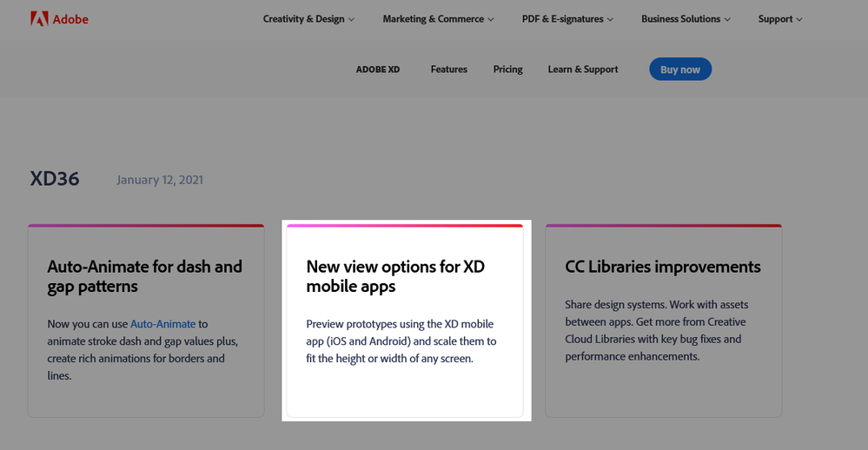Image resolution: width=868 pixels, height=450 pixels.
Task: Follow the Auto-Animate hyperlink
Action: pos(162,324)
